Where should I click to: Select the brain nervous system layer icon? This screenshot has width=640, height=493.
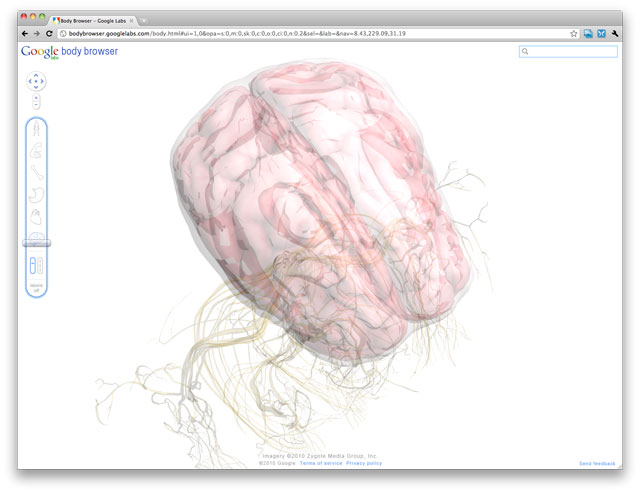[x=36, y=236]
